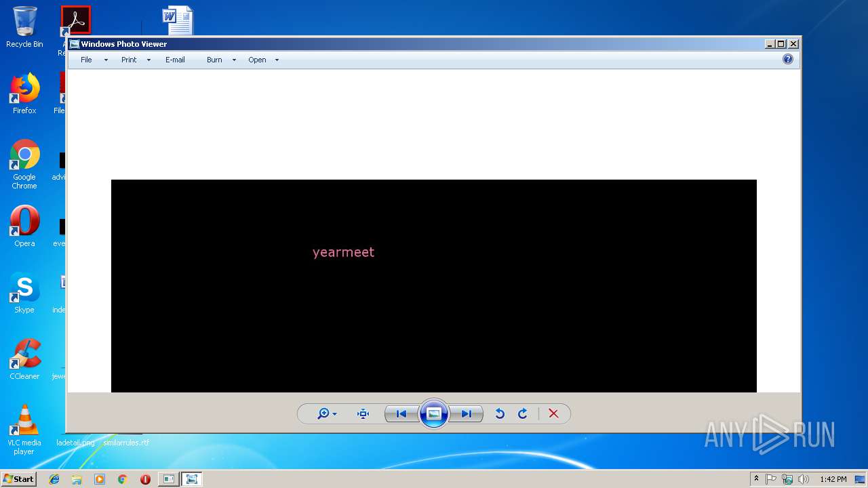
Task: Open Word document icon on desktop
Action: pos(178,20)
